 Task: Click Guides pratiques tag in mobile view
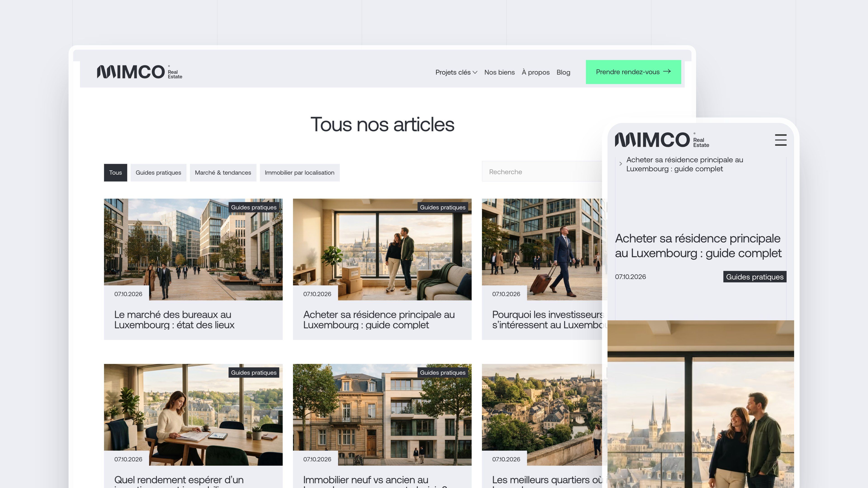(x=755, y=277)
